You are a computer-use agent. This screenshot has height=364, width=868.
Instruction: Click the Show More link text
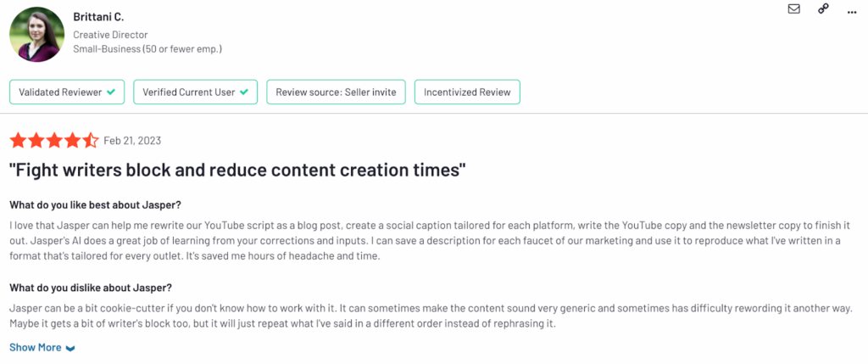click(36, 347)
